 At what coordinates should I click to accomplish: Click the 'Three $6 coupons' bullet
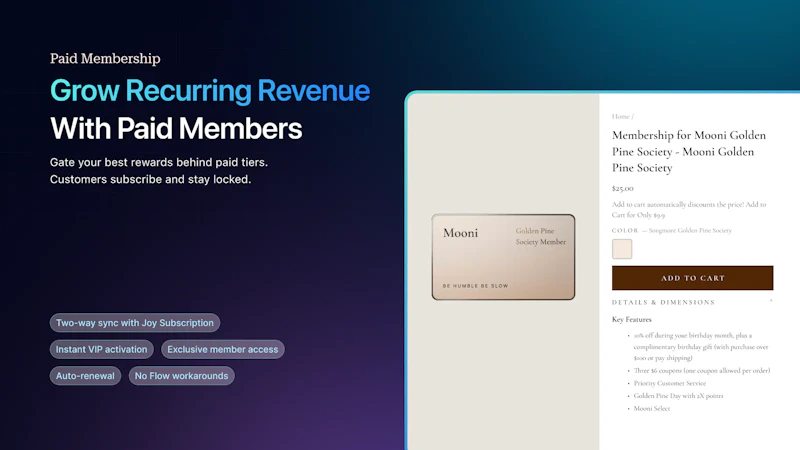point(702,370)
